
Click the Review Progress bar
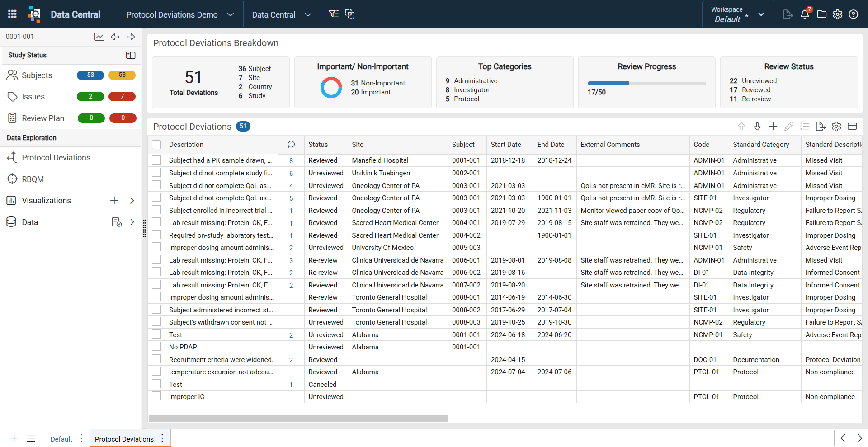click(x=646, y=83)
